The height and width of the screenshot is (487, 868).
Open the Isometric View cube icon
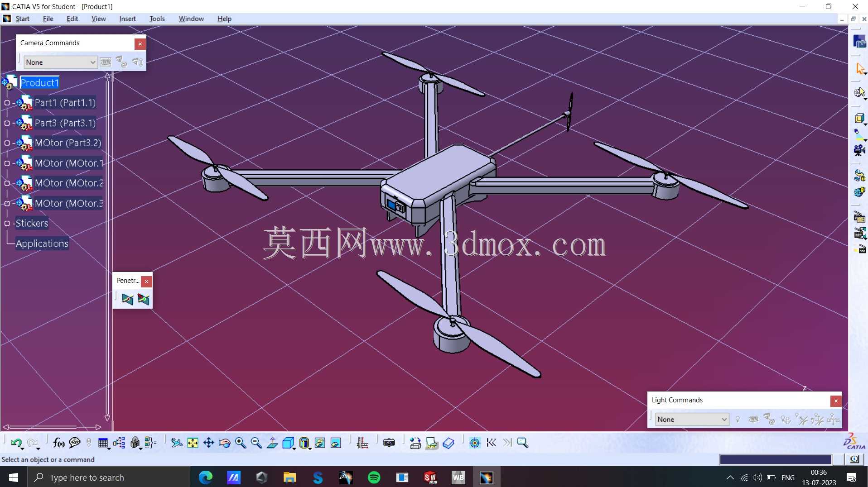click(288, 443)
